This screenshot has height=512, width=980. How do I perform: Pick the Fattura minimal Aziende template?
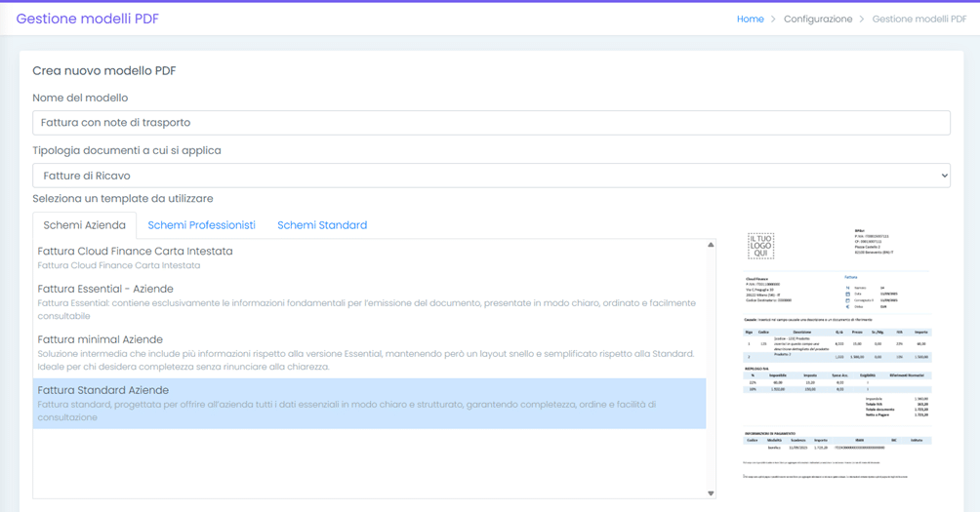click(x=100, y=339)
